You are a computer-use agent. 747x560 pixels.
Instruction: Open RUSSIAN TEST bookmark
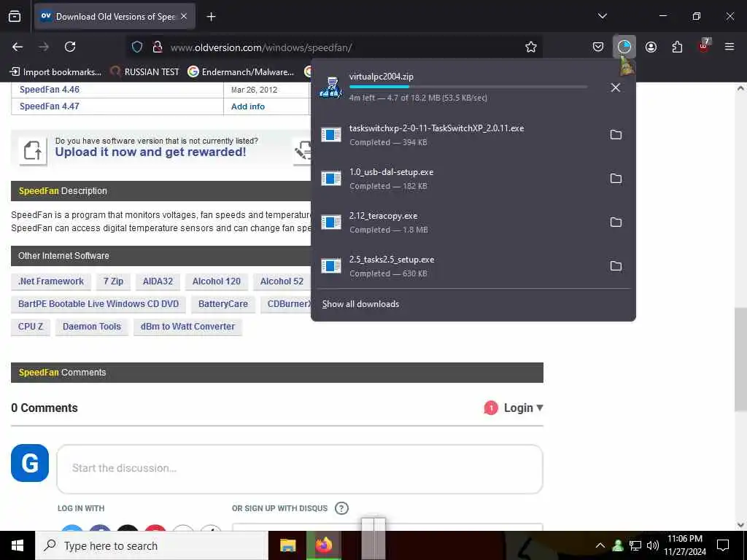145,72
